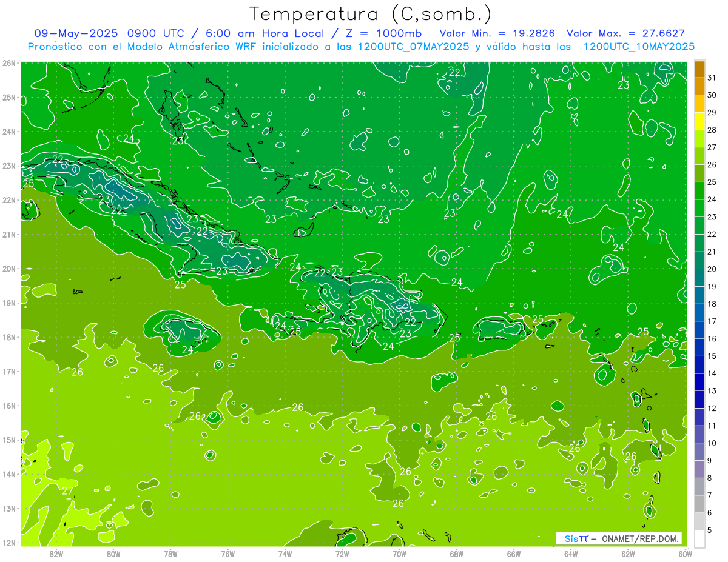The height and width of the screenshot is (562, 728).
Task: Click colorbar value 13
Action: click(x=712, y=391)
